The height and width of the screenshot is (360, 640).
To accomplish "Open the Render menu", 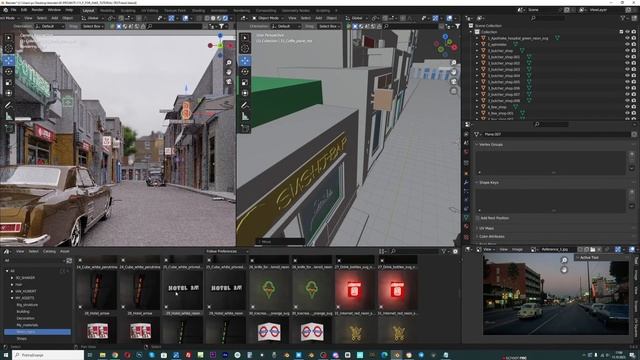I will tap(38, 9).
